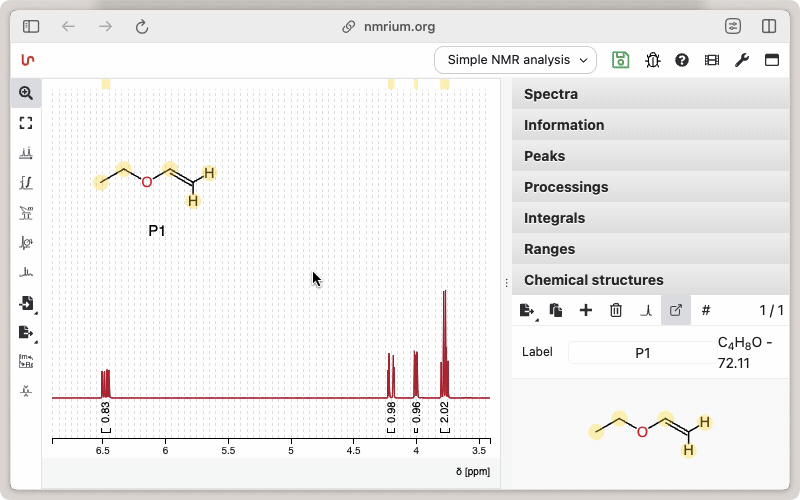Open the import menu in sidebar

coord(26,303)
